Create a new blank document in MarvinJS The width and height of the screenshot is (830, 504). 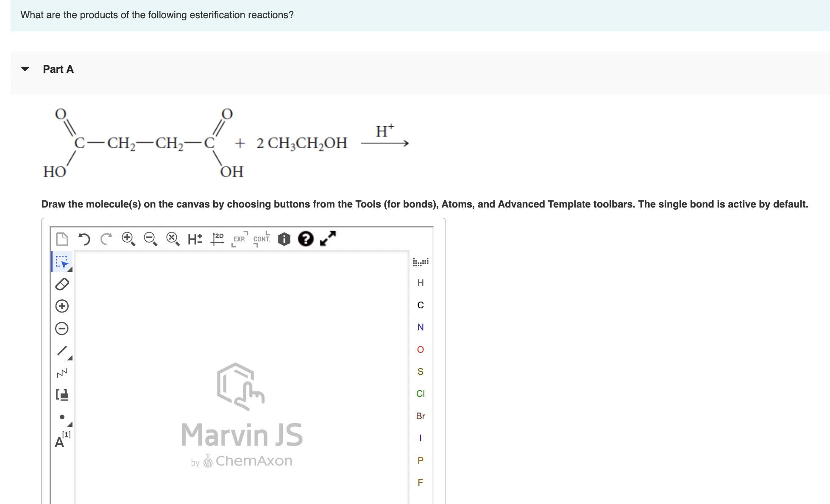62,239
